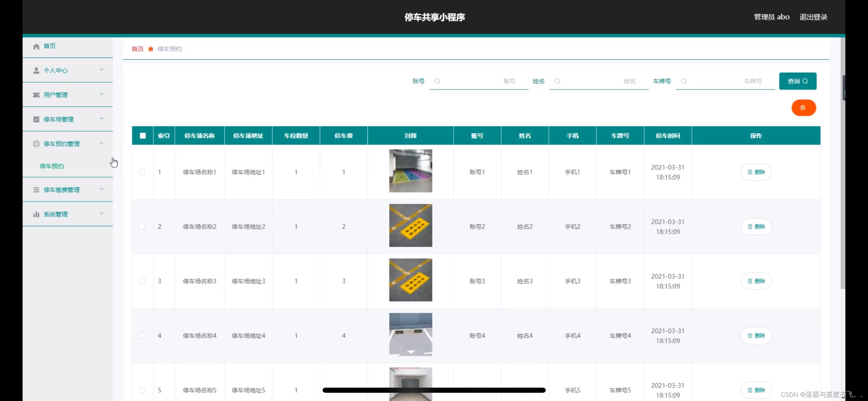Click the 手机4 cell
The image size is (868, 401).
point(572,336)
